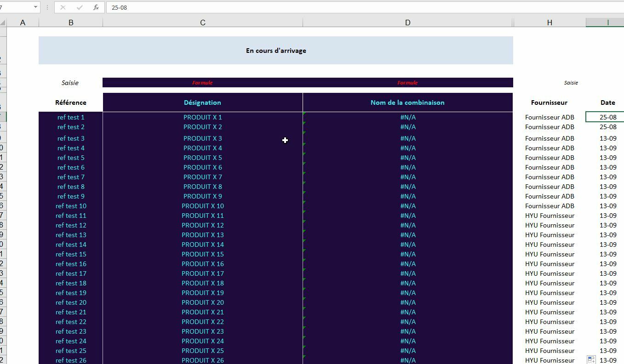Select cell 'ref test 14'
This screenshot has width=624, height=364.
click(x=71, y=245)
